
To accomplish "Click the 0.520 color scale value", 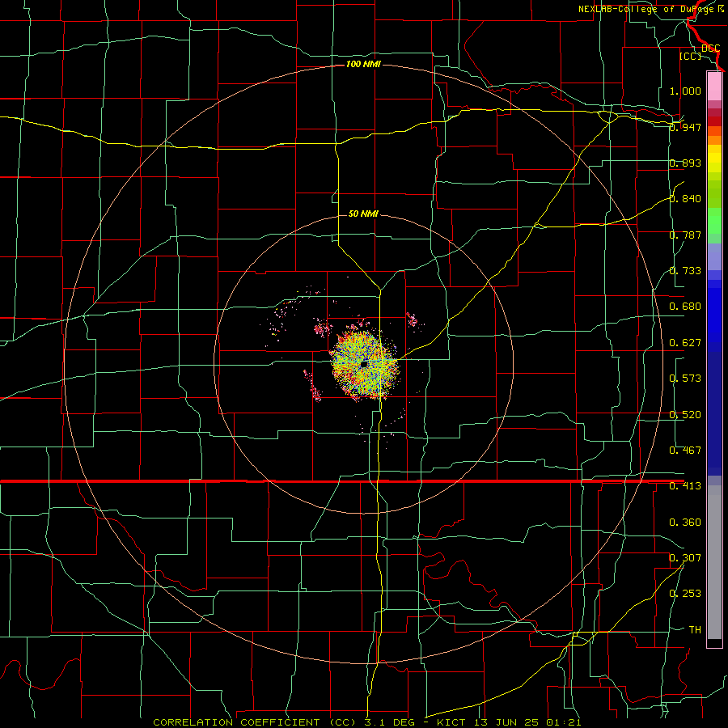I will (x=685, y=415).
